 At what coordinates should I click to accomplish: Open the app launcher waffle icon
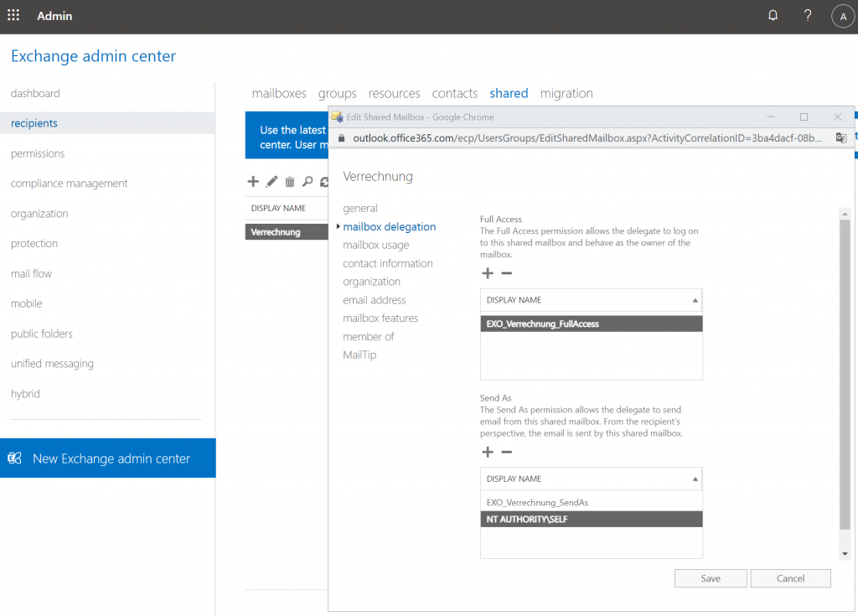(13, 16)
